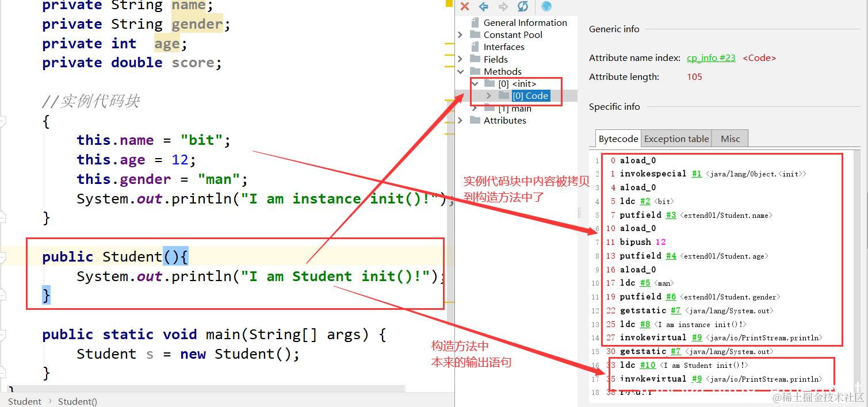
Task: Click the grey forward arrow icon
Action: click(503, 6)
